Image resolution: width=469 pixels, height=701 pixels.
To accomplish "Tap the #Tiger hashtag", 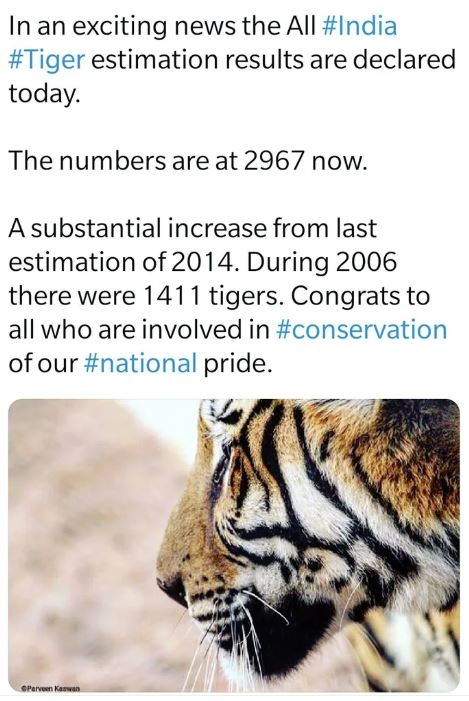I will tap(46, 61).
